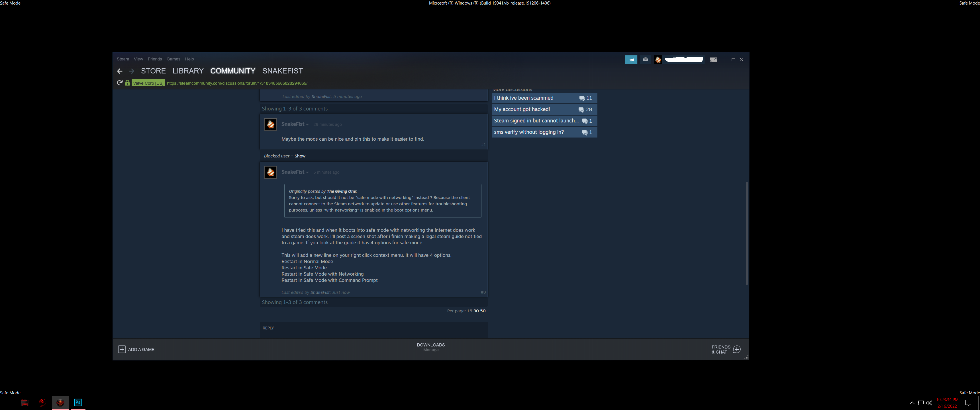Click the taskbar volume speaker icon
This screenshot has height=410, width=980.
point(929,403)
